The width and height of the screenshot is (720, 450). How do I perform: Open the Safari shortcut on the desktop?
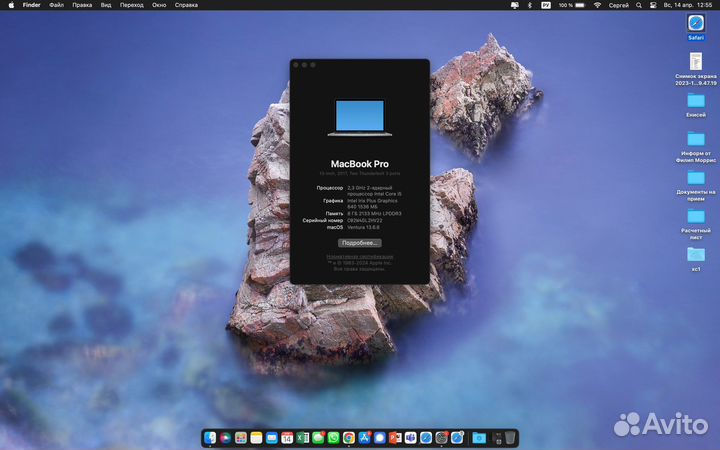(x=696, y=27)
